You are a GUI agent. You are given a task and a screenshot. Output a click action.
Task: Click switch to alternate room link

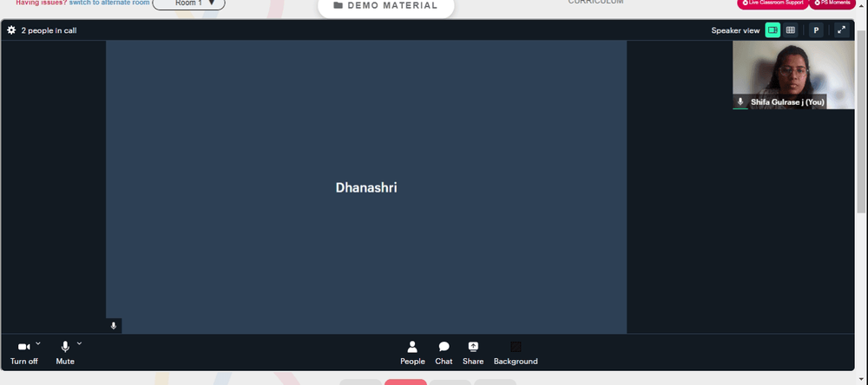click(x=109, y=3)
